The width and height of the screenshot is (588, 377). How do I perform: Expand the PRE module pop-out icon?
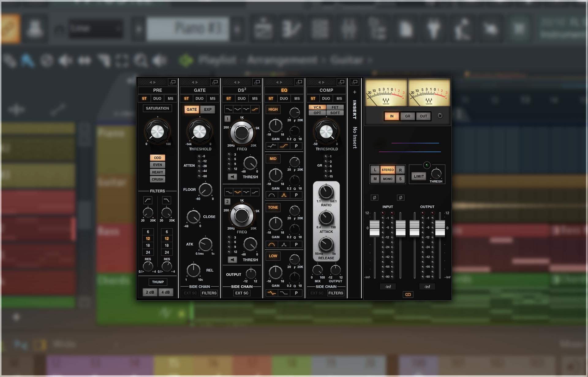point(173,82)
